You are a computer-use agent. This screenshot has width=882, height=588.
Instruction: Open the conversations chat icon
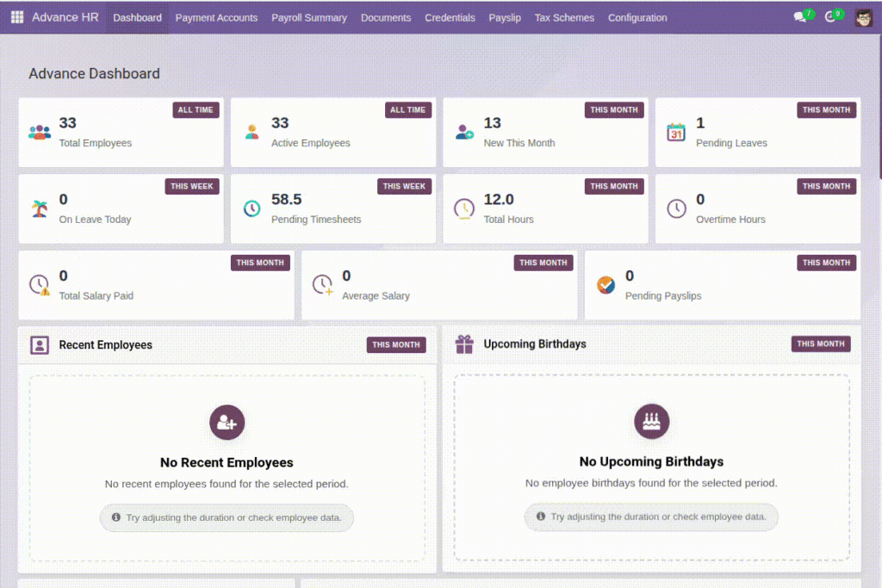800,17
